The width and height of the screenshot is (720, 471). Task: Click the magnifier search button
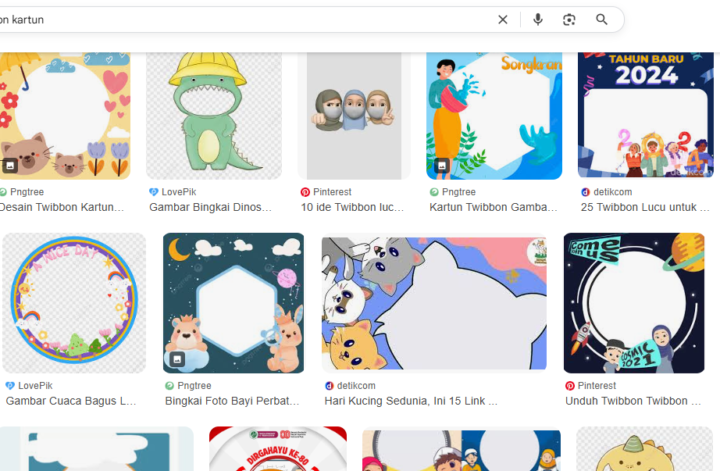pyautogui.click(x=601, y=19)
